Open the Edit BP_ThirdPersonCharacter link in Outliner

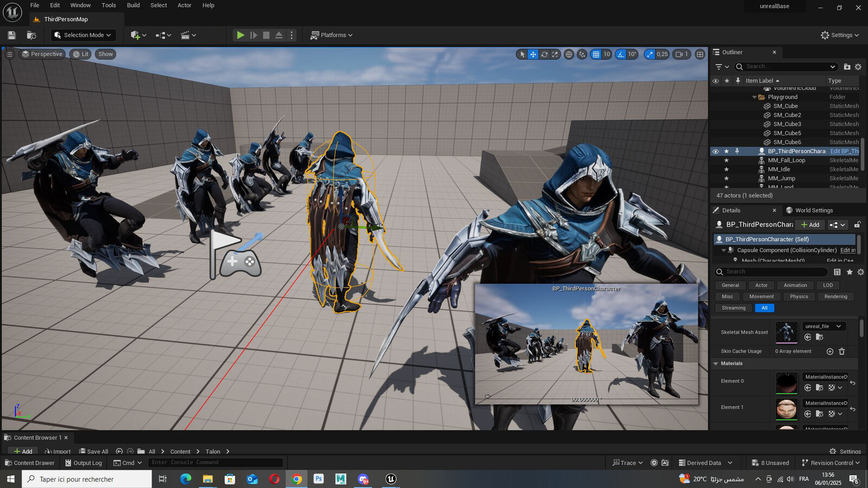tap(845, 151)
